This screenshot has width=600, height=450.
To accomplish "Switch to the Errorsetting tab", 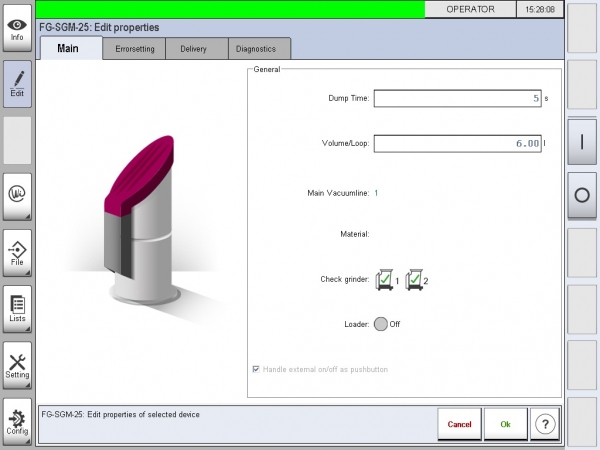I will click(x=134, y=48).
